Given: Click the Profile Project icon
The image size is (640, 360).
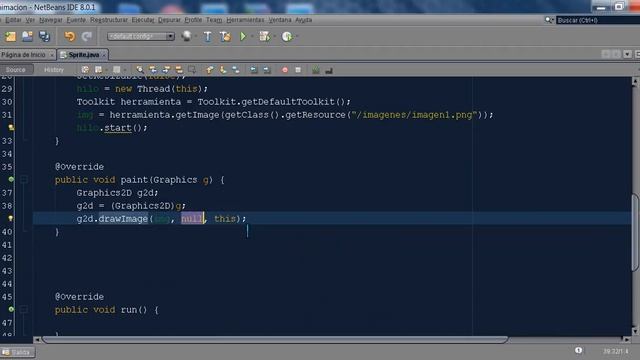Looking at the screenshot, I should 287,37.
